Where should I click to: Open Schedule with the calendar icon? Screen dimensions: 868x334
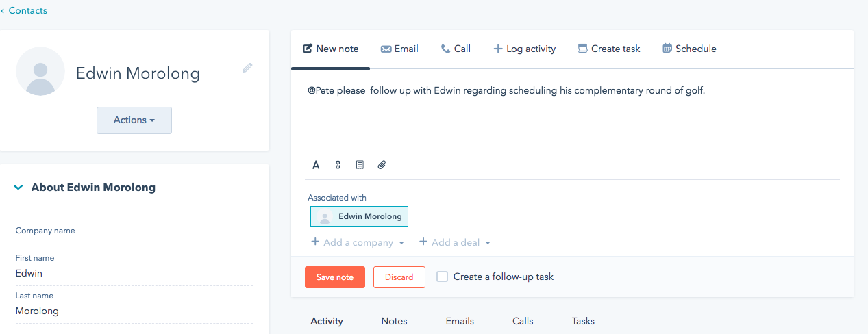(689, 49)
